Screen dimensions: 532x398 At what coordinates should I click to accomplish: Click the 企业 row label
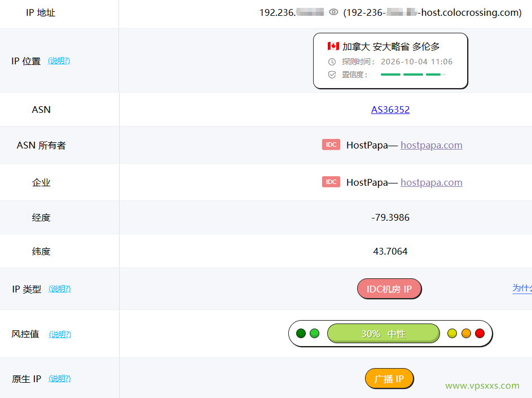[x=41, y=183]
